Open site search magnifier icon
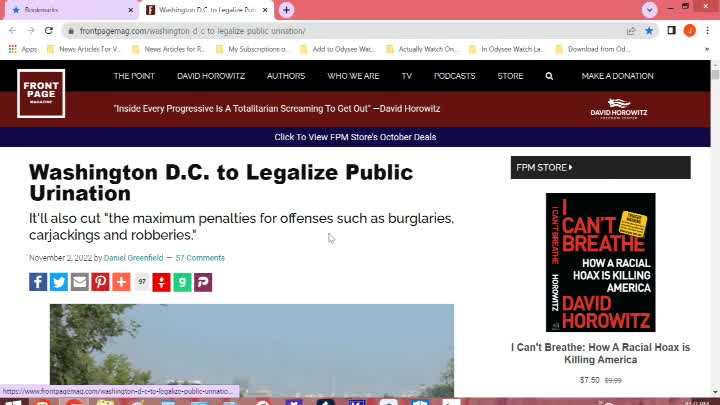Screen dimensions: 720x405 coord(549,76)
